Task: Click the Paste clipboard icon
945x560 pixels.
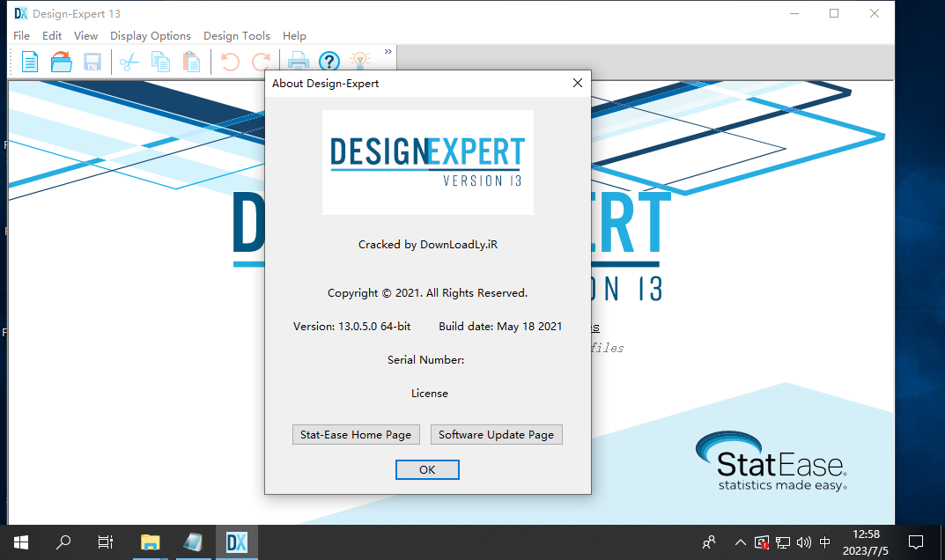Action: [192, 62]
